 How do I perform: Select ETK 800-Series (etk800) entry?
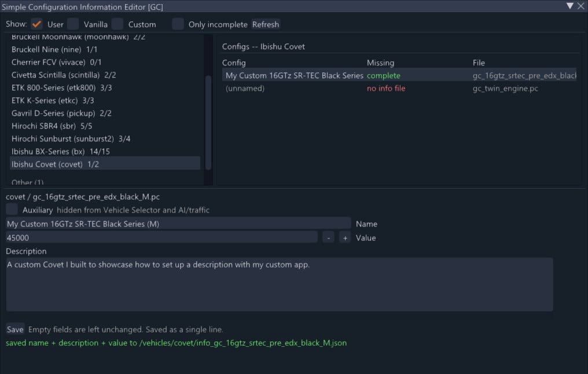105,88
